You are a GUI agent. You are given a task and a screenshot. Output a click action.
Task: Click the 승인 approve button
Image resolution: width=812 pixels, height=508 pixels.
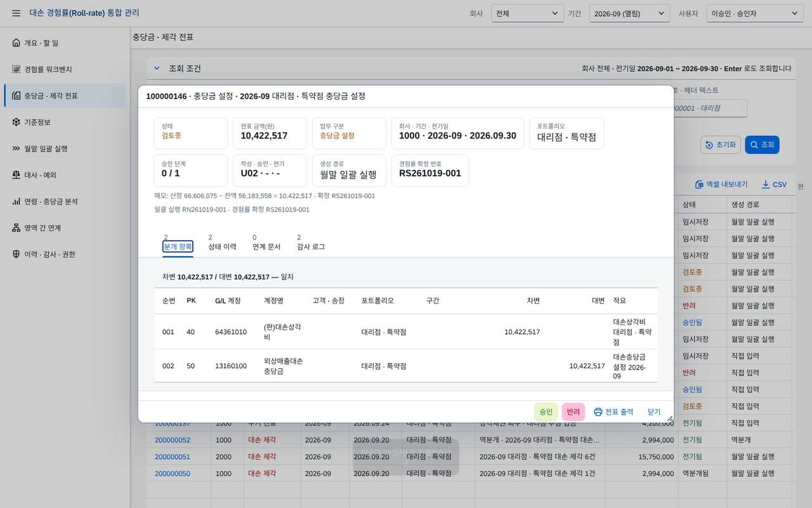(x=546, y=412)
